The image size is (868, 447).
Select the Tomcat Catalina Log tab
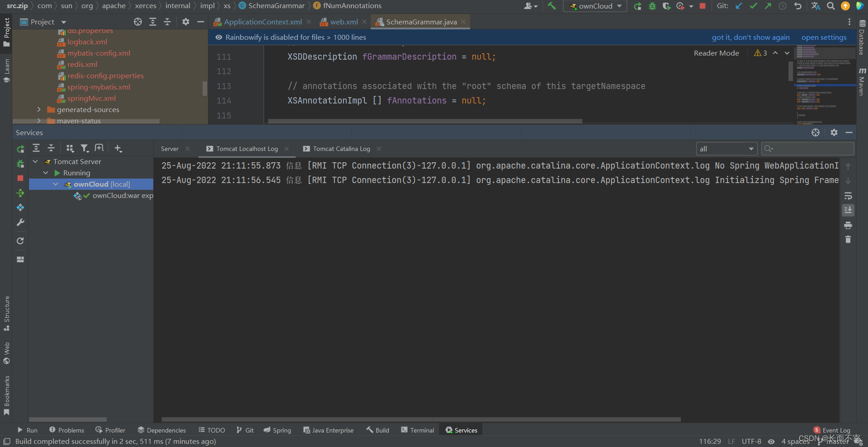[x=341, y=149]
